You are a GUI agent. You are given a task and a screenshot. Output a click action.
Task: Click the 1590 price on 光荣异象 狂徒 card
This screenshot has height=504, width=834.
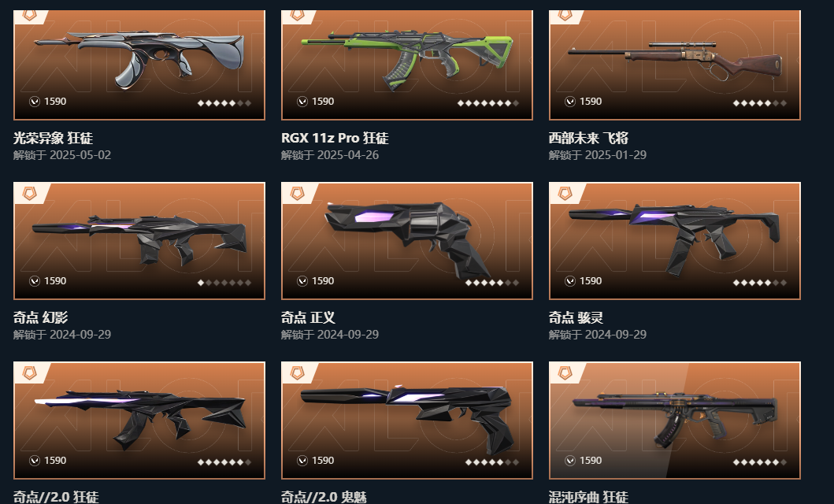point(55,102)
